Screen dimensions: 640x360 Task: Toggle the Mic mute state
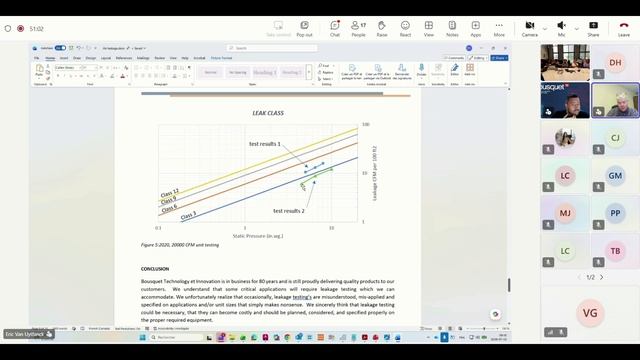pyautogui.click(x=562, y=29)
